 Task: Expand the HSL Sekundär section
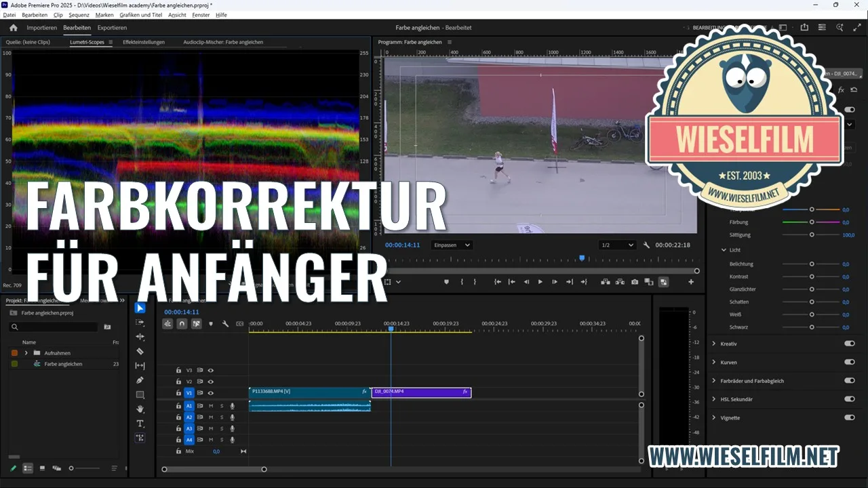[714, 399]
